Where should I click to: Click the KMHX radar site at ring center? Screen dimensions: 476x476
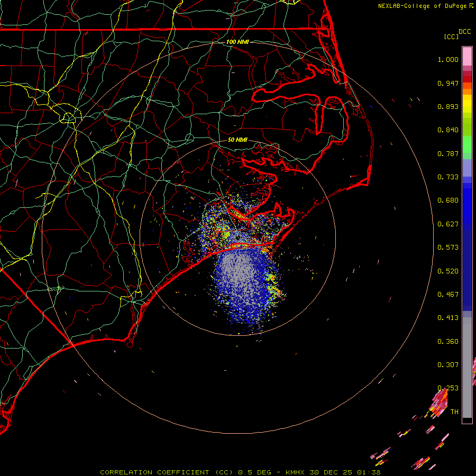(x=237, y=237)
